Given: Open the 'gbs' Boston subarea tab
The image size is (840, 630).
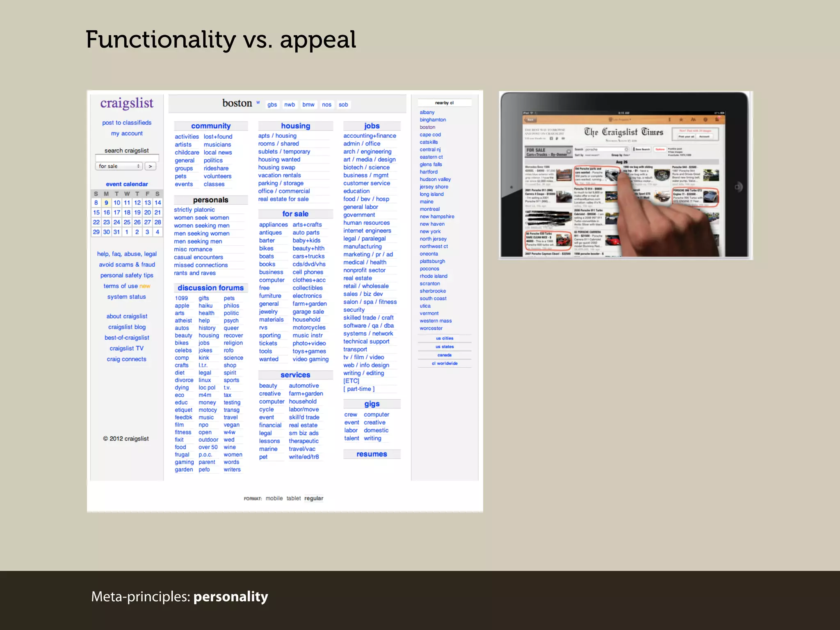Looking at the screenshot, I should (x=272, y=105).
